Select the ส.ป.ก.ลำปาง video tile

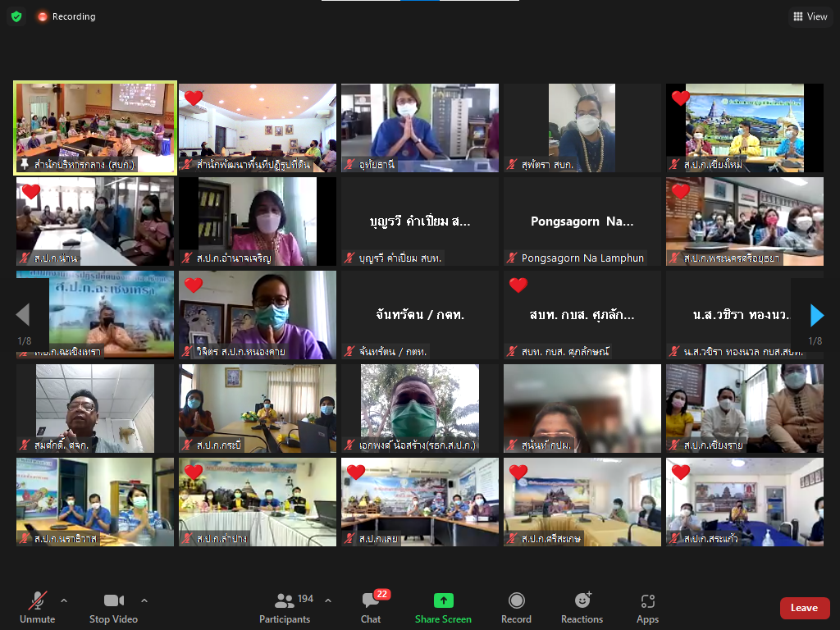click(258, 502)
